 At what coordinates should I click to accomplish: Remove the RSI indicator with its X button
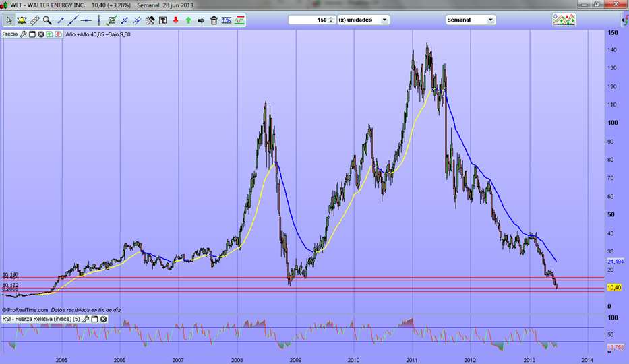[x=104, y=319]
